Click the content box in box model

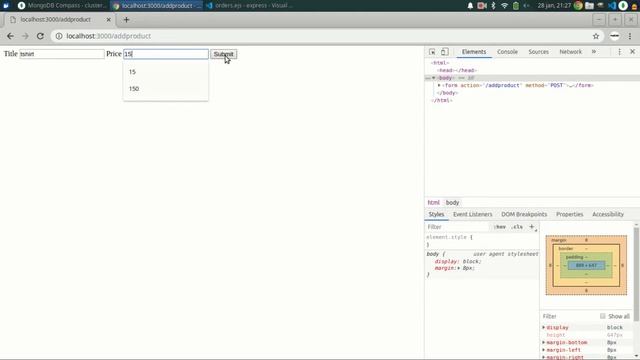[x=586, y=265]
